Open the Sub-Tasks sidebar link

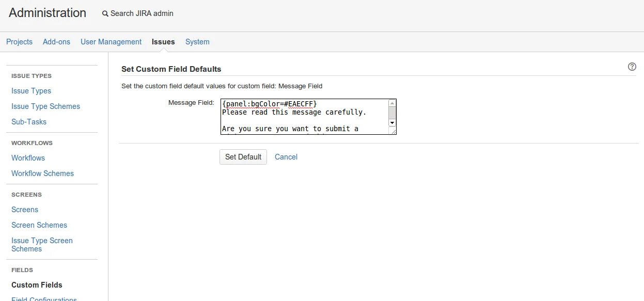[x=29, y=122]
